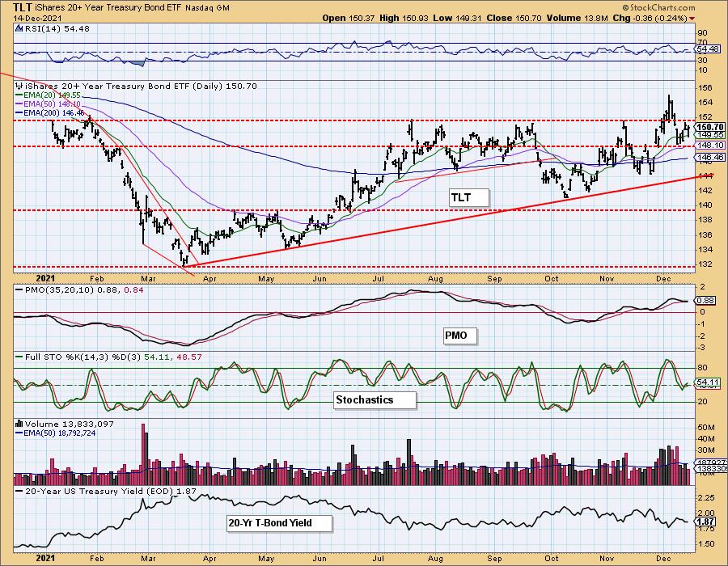Click the 149.55 price tag on right axis
This screenshot has width=728, height=566.
point(710,134)
